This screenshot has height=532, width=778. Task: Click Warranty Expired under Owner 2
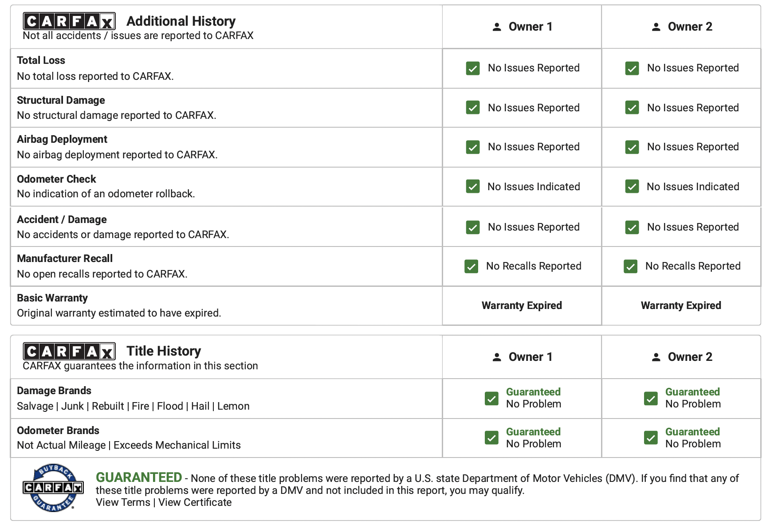681,305
